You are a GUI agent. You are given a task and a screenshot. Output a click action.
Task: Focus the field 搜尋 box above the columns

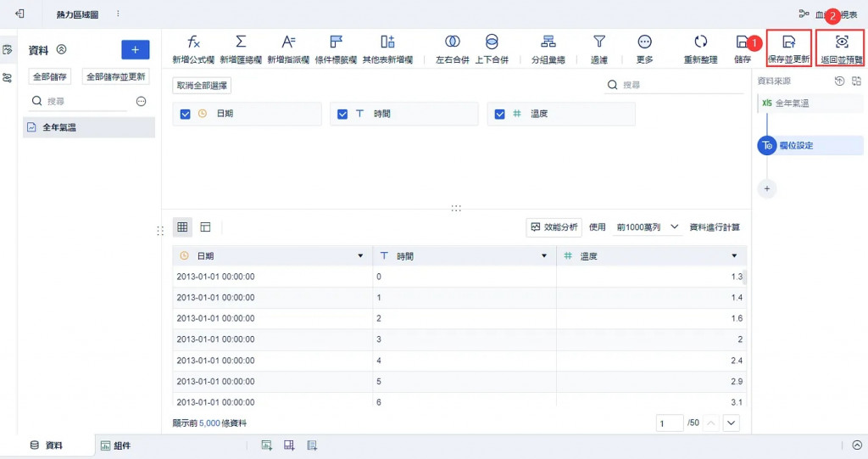point(674,85)
